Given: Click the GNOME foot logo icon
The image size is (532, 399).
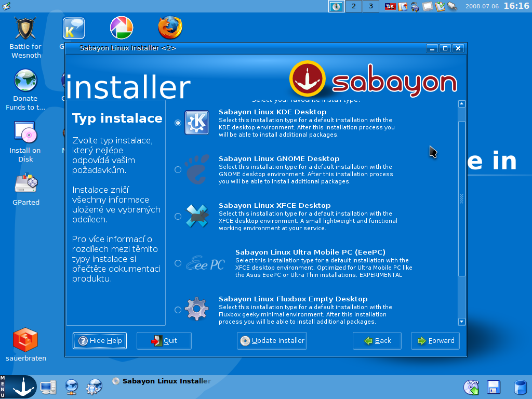Looking at the screenshot, I should click(197, 169).
